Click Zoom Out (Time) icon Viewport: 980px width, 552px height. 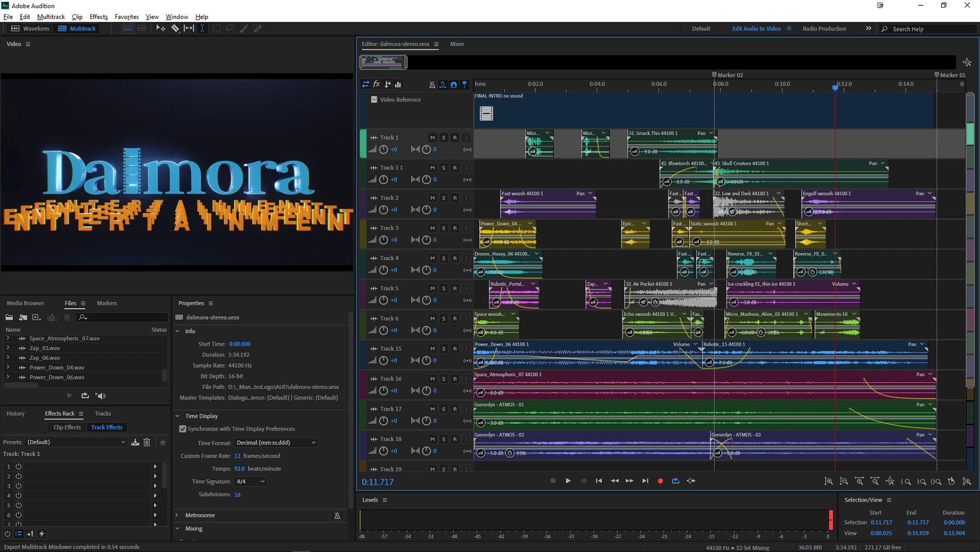coord(875,481)
